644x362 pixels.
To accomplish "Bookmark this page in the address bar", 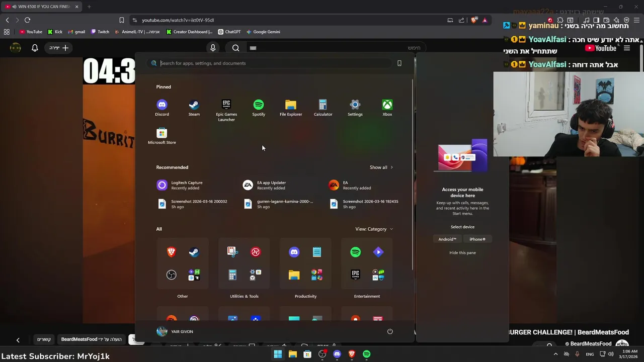I will tap(121, 20).
